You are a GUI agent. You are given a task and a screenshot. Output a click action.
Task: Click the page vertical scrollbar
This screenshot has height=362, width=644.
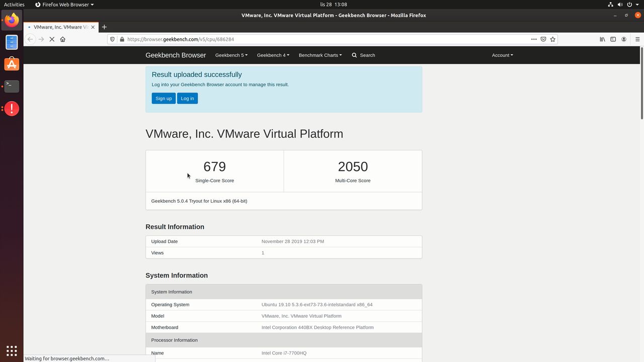tap(641, 83)
